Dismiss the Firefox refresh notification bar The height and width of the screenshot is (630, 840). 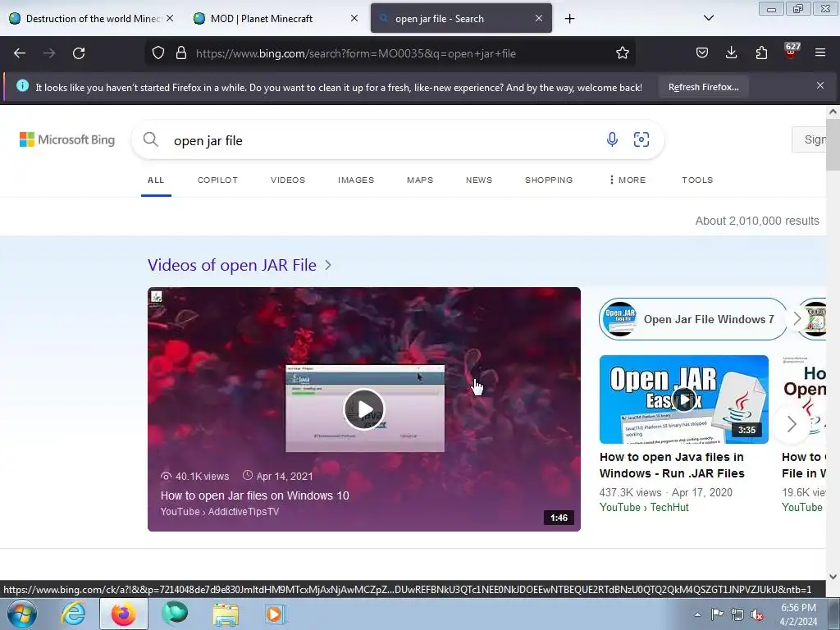pyautogui.click(x=820, y=85)
